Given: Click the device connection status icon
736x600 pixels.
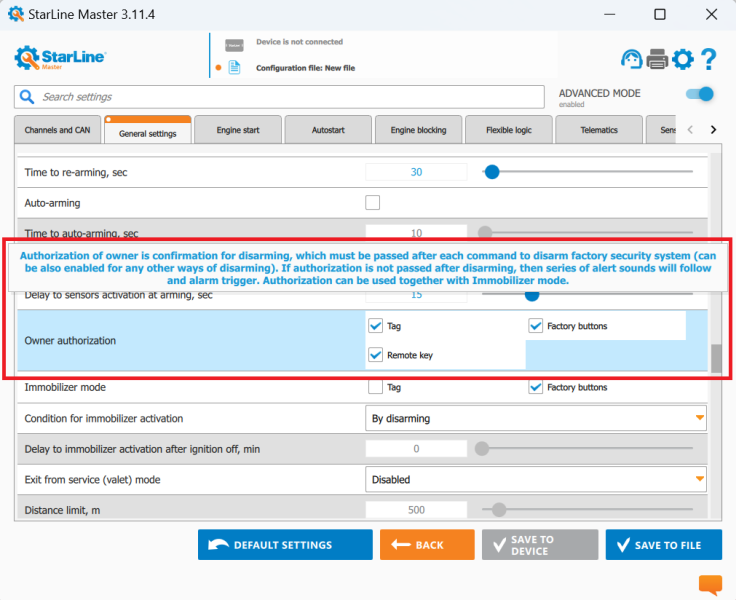Looking at the screenshot, I should pos(234,45).
